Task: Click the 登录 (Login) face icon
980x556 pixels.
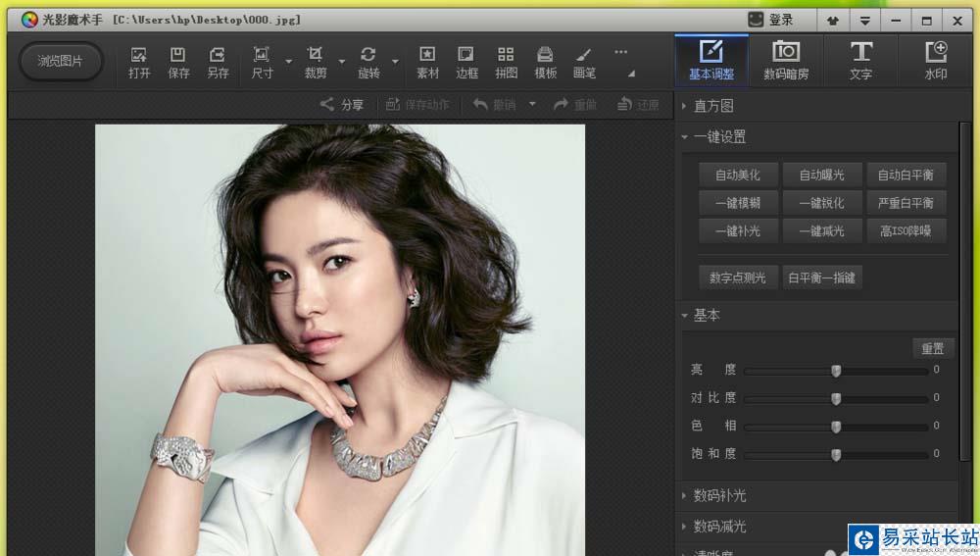Action: tap(756, 20)
